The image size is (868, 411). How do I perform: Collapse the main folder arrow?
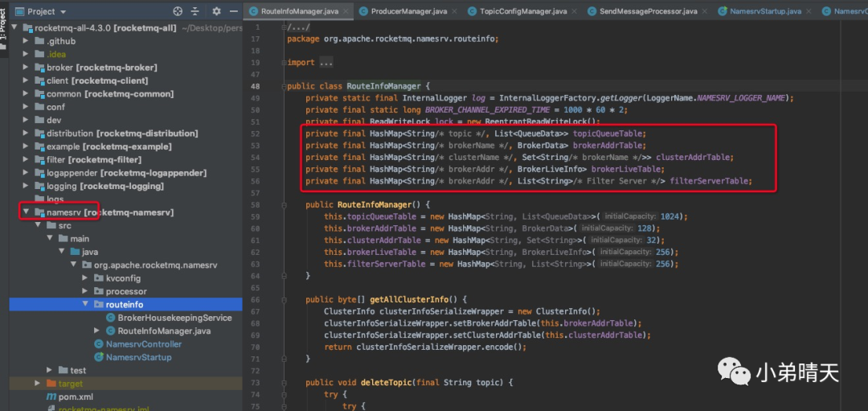50,239
